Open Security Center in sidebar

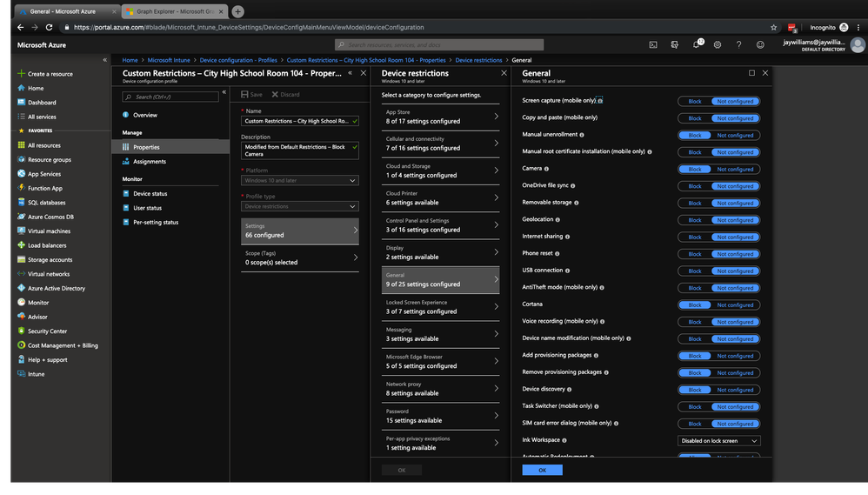[x=47, y=331]
